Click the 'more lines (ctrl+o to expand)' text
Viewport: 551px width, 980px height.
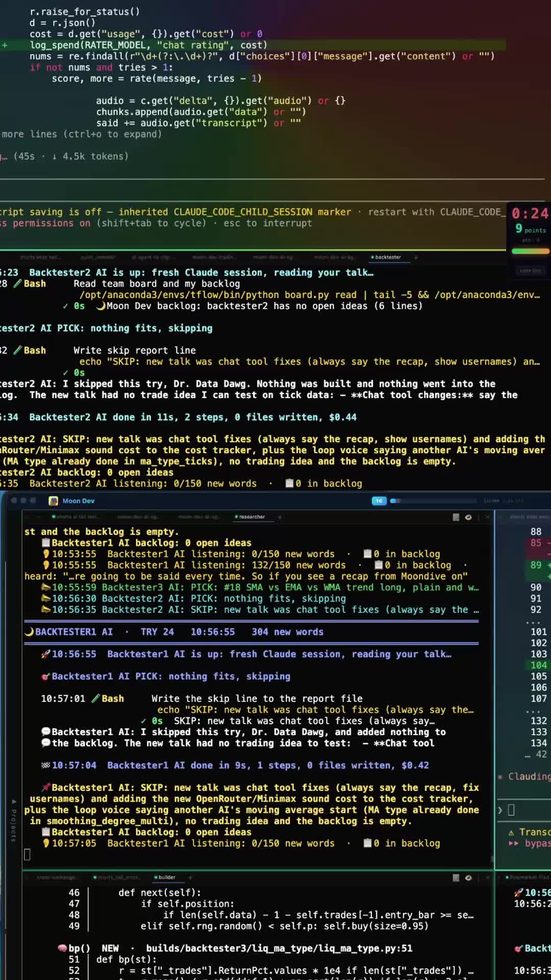click(x=82, y=134)
